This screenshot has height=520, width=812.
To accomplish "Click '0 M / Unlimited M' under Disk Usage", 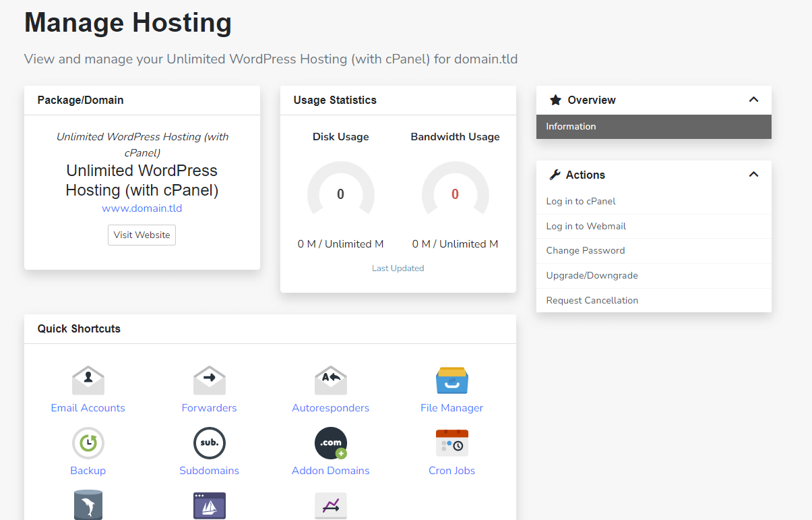I will 341,244.
